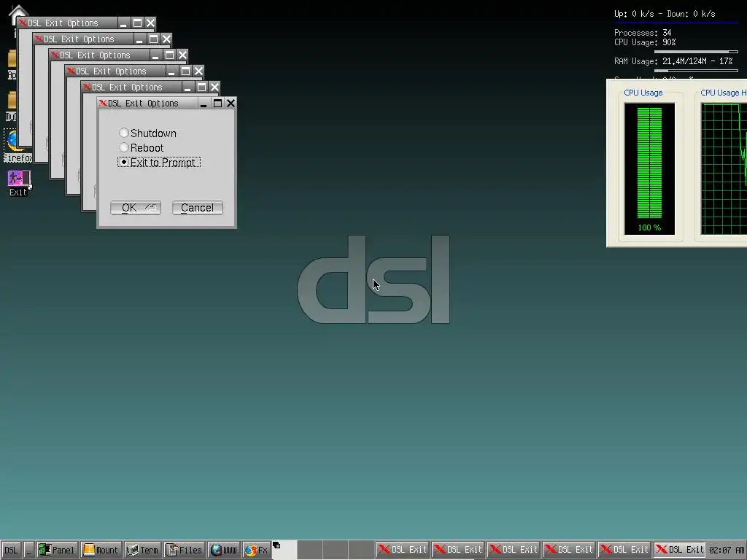Switch to the highlighted first pager workspace
Screen dimensions: 747x560
click(285, 550)
